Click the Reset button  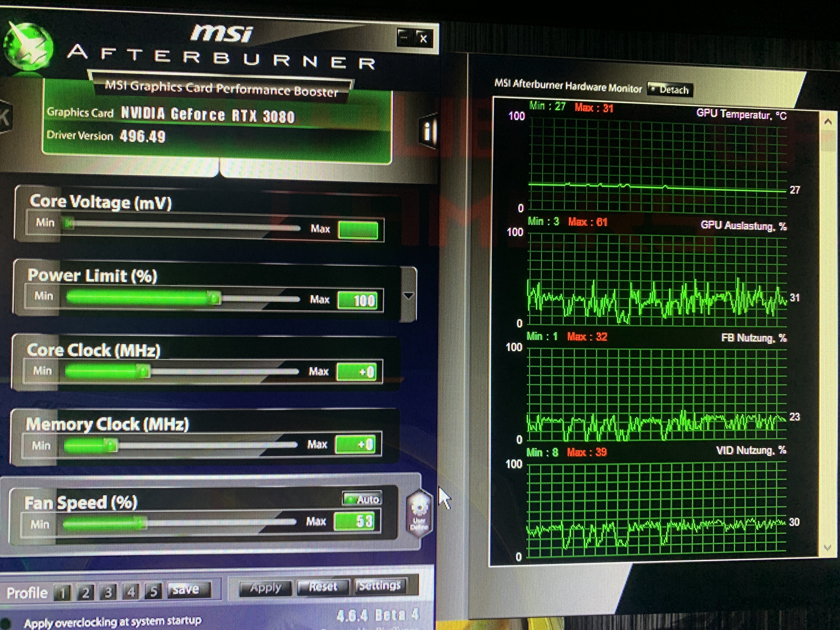(x=323, y=587)
